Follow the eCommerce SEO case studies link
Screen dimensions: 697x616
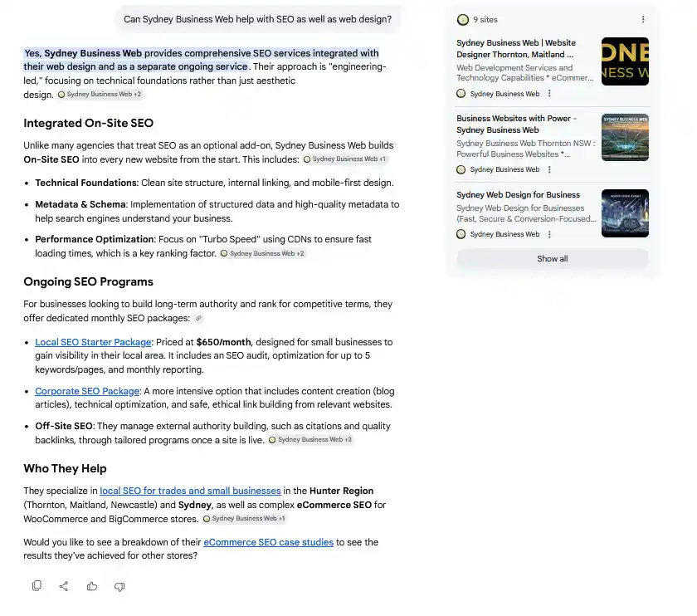[x=269, y=542]
